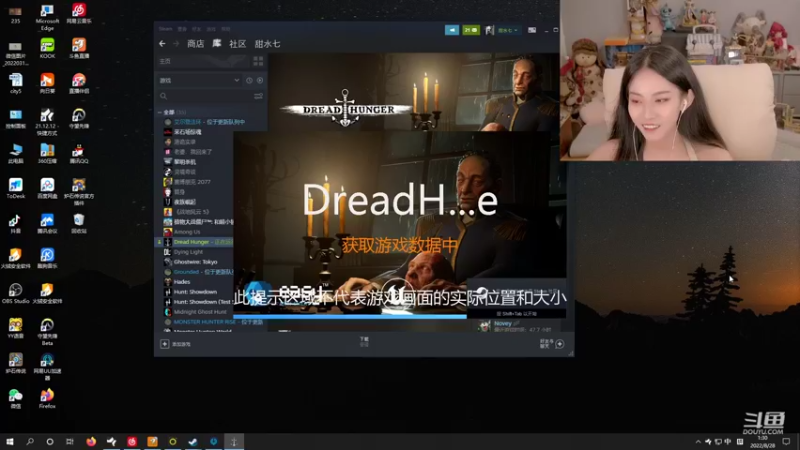Expand the 游戏 filter dropdown

pyautogui.click(x=199, y=81)
